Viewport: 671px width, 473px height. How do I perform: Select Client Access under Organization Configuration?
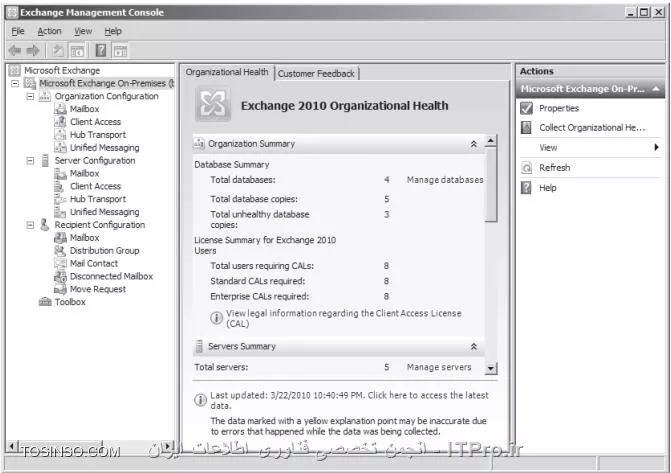(x=95, y=122)
